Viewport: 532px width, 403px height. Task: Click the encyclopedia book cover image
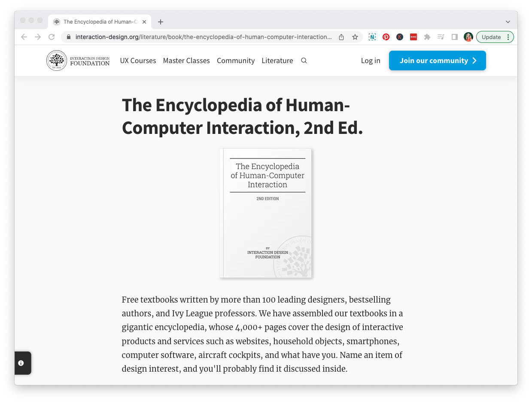tap(266, 213)
